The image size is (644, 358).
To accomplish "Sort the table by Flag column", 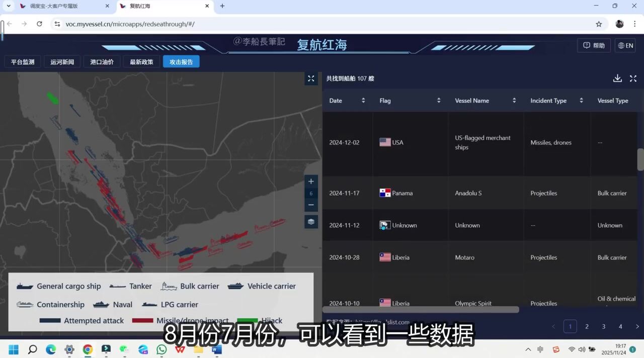I will [x=439, y=101].
